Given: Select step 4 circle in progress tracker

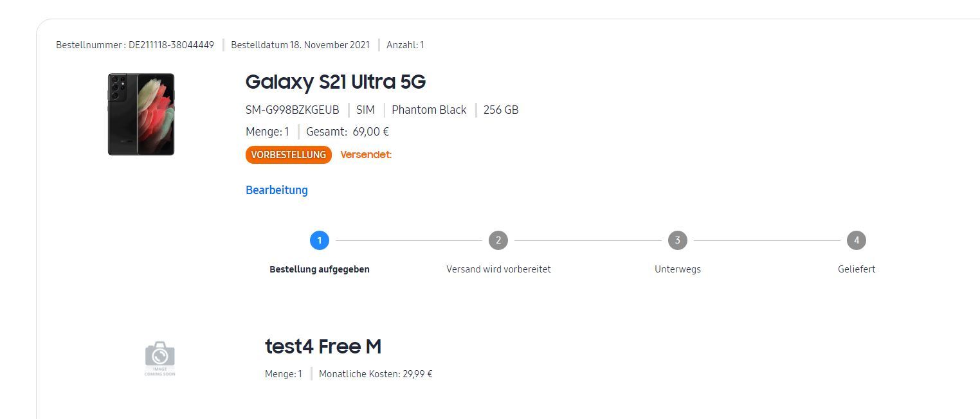Looking at the screenshot, I should pos(857,240).
